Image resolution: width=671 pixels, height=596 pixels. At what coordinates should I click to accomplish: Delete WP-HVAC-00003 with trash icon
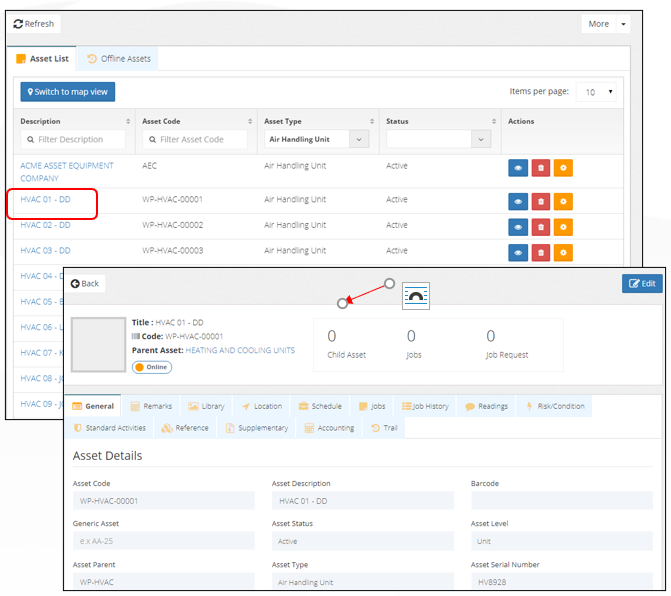(x=541, y=252)
